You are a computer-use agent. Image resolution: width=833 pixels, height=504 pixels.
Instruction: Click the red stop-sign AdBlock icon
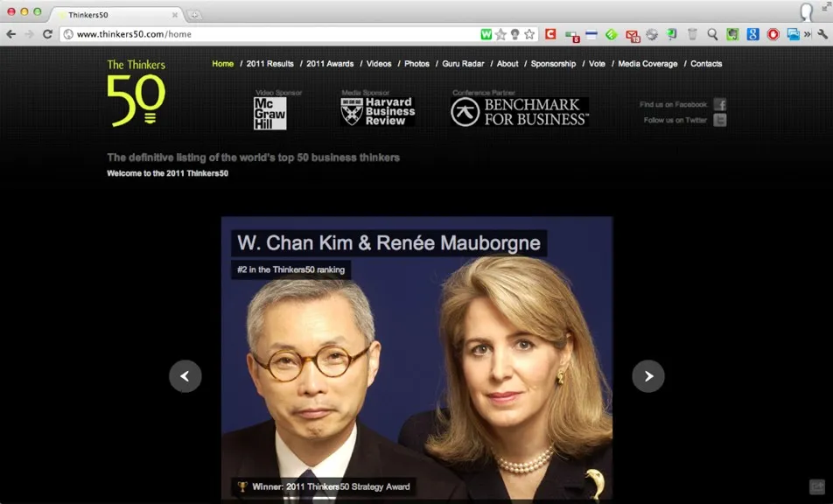click(x=773, y=34)
